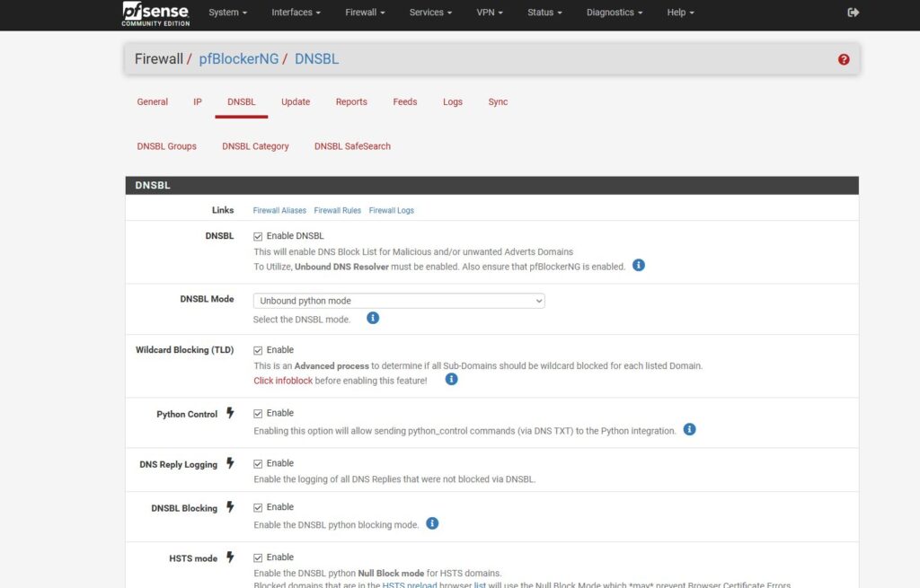Click the lightning bolt icon beside HSTS mode
The width and height of the screenshot is (920, 588).
(x=230, y=557)
